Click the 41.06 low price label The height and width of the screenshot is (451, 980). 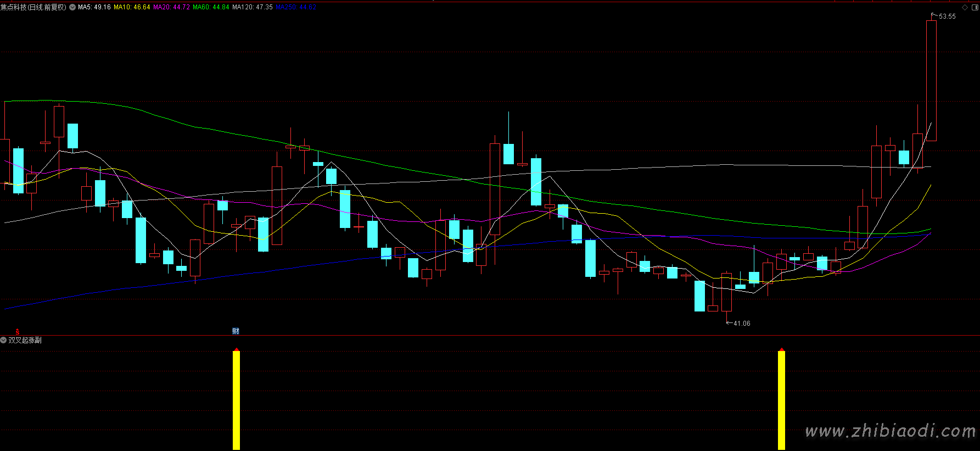coord(741,324)
